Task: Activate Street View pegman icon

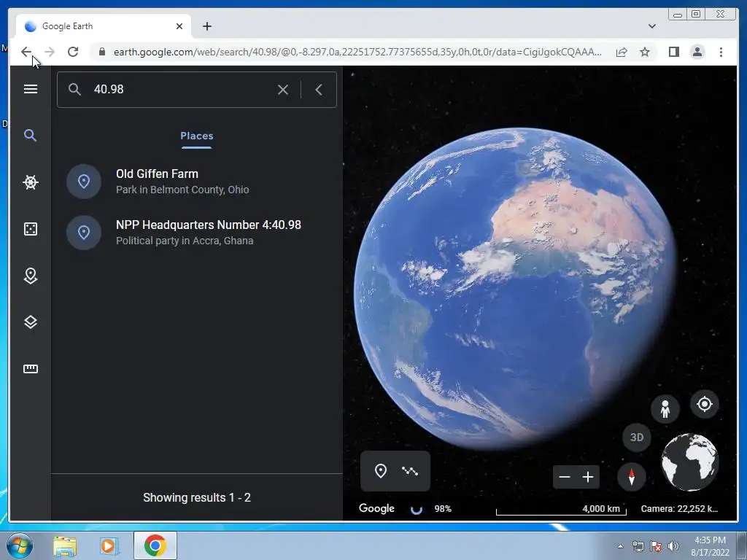Action: [x=665, y=408]
